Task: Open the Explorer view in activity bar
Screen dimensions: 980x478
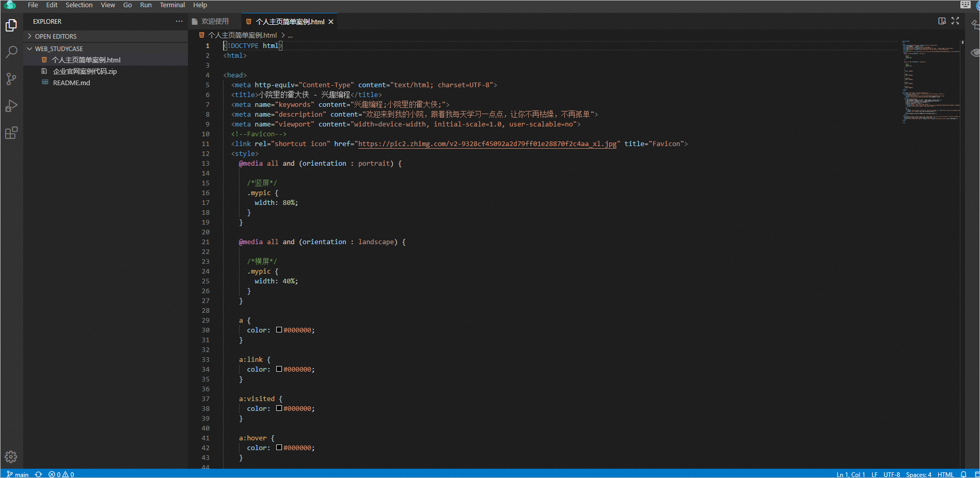Action: tap(11, 25)
